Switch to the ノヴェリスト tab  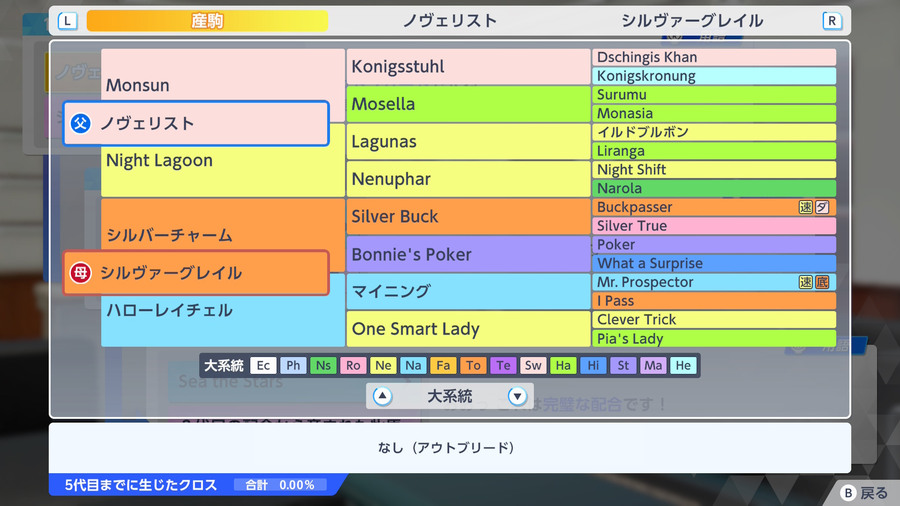[449, 21]
